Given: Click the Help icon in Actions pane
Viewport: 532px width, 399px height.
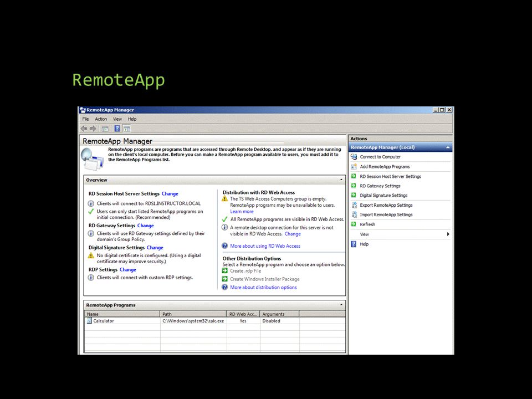Looking at the screenshot, I should click(354, 244).
